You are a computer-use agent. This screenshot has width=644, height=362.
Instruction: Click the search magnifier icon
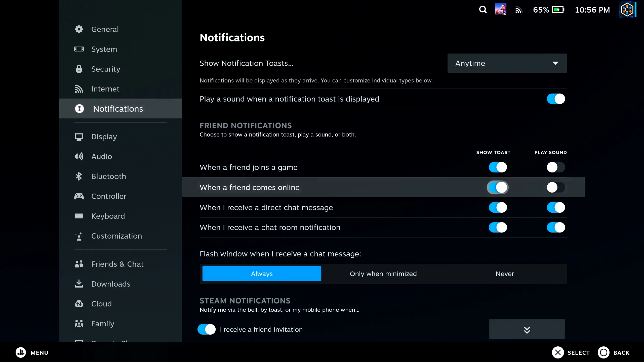482,10
